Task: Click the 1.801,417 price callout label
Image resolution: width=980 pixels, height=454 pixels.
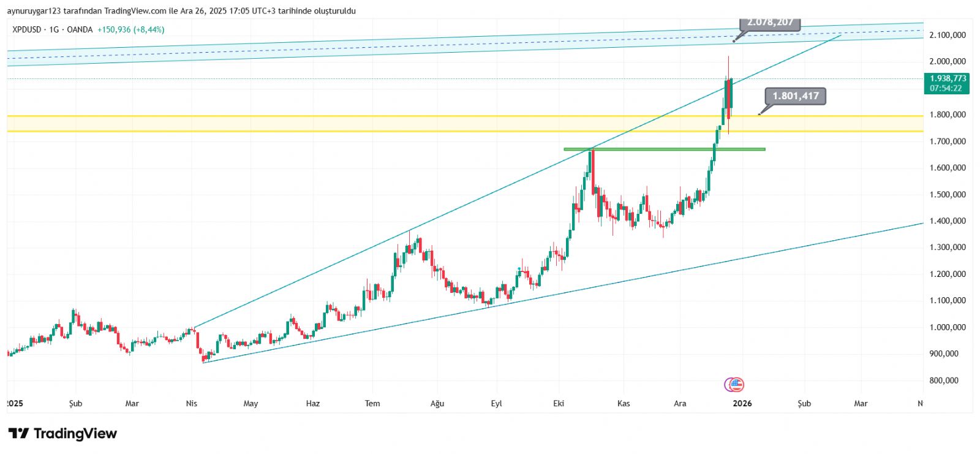Action: [795, 96]
